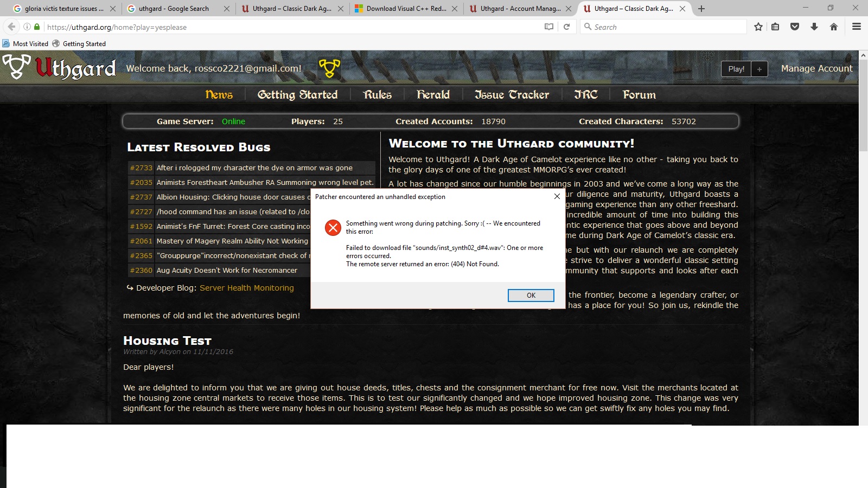
Task: Expand the plus button beside Play!
Action: point(759,69)
